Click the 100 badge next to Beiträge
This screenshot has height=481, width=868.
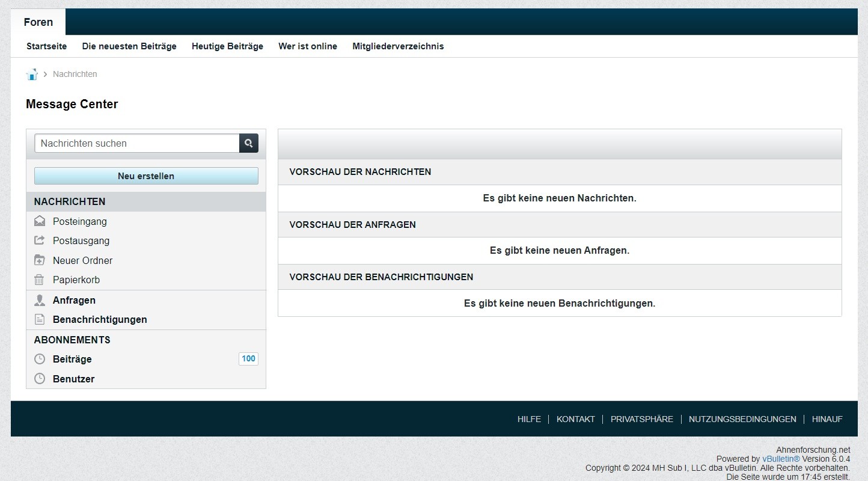[x=248, y=359]
